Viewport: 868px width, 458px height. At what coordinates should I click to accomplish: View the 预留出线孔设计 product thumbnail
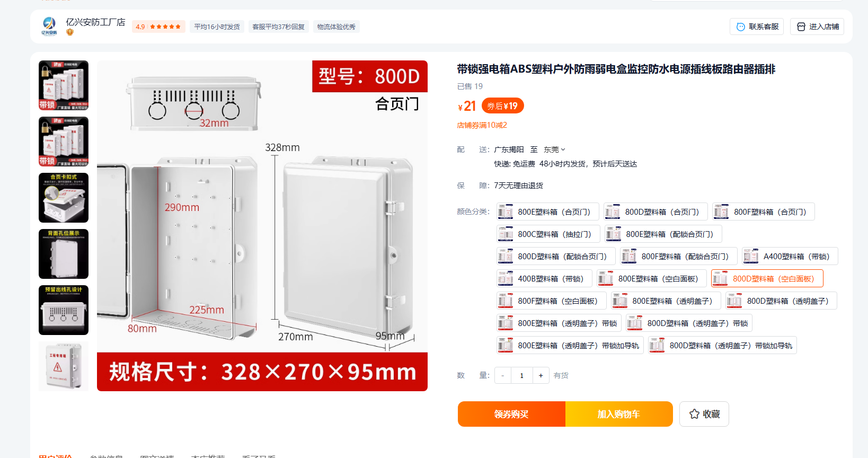point(64,310)
